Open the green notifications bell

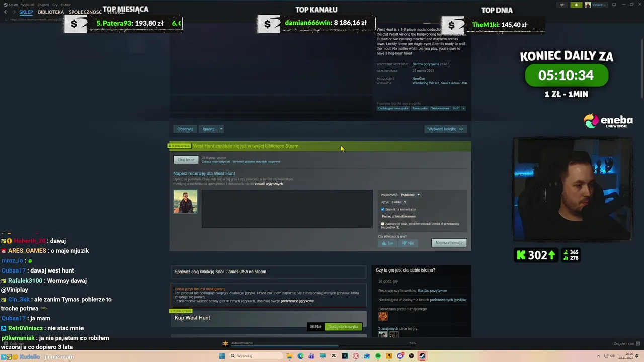[x=576, y=5]
